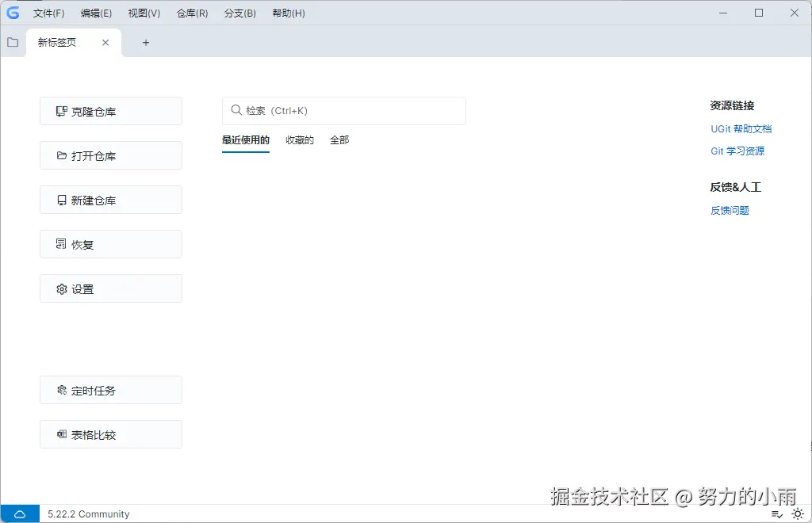Toggle the light/dark theme sun icon
The height and width of the screenshot is (523, 812).
pyautogui.click(x=798, y=514)
